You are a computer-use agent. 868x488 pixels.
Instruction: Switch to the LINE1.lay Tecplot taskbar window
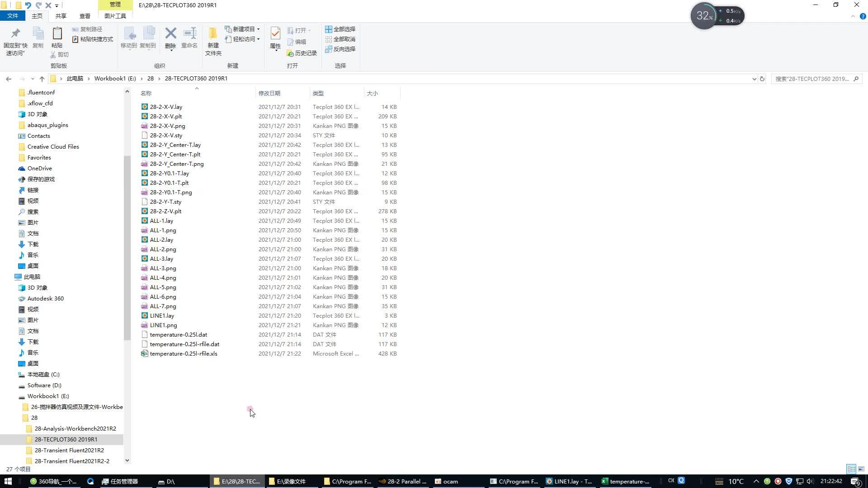(x=570, y=481)
